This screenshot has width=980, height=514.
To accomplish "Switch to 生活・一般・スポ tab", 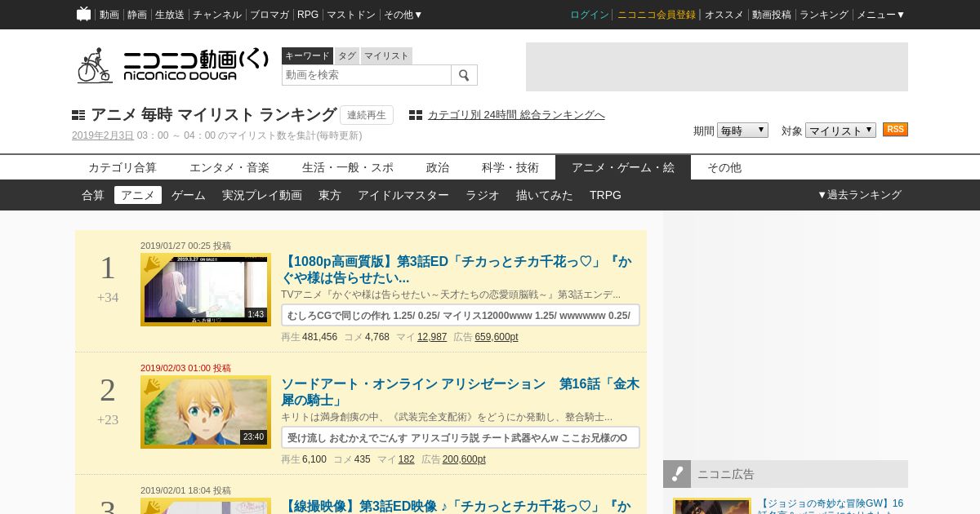I will tap(348, 167).
